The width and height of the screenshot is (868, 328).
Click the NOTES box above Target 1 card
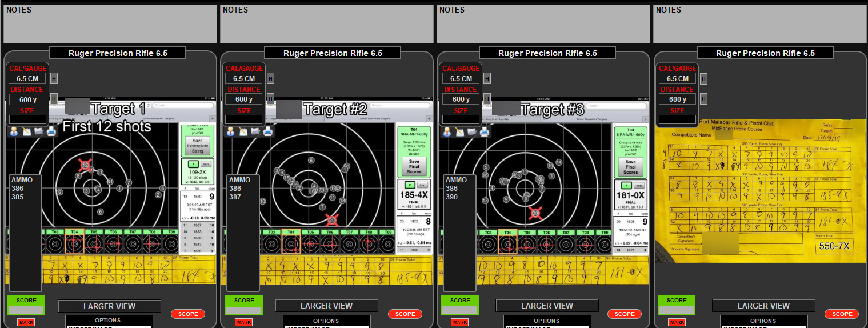click(x=110, y=24)
